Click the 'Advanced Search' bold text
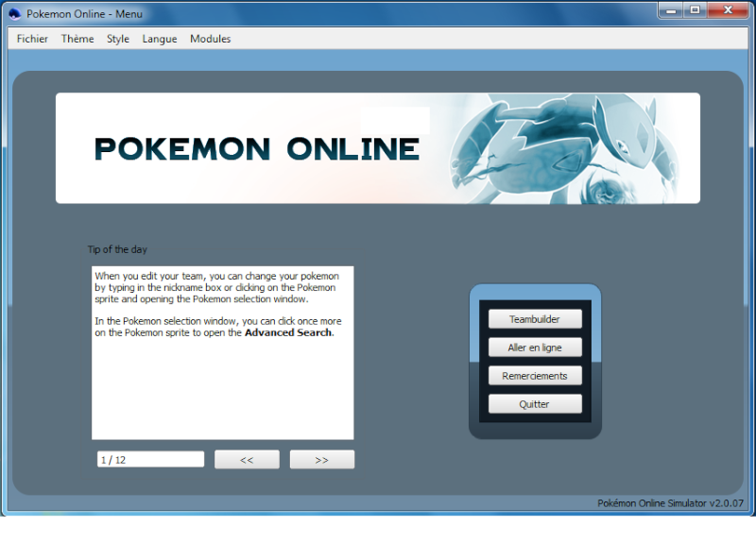 tap(288, 333)
